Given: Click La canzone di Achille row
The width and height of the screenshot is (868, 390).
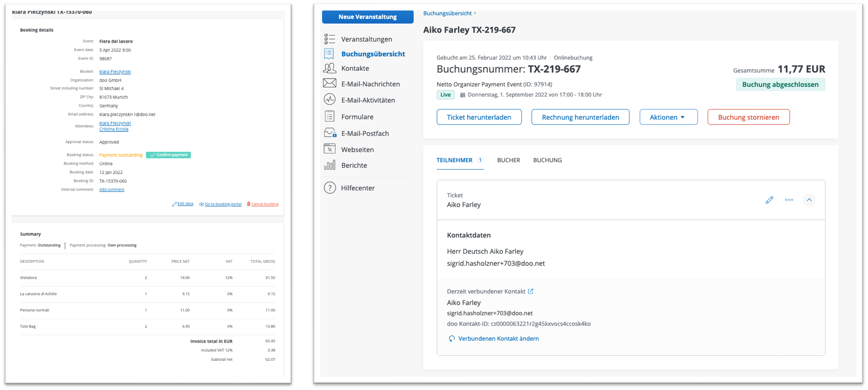Looking at the screenshot, I should coord(147,294).
